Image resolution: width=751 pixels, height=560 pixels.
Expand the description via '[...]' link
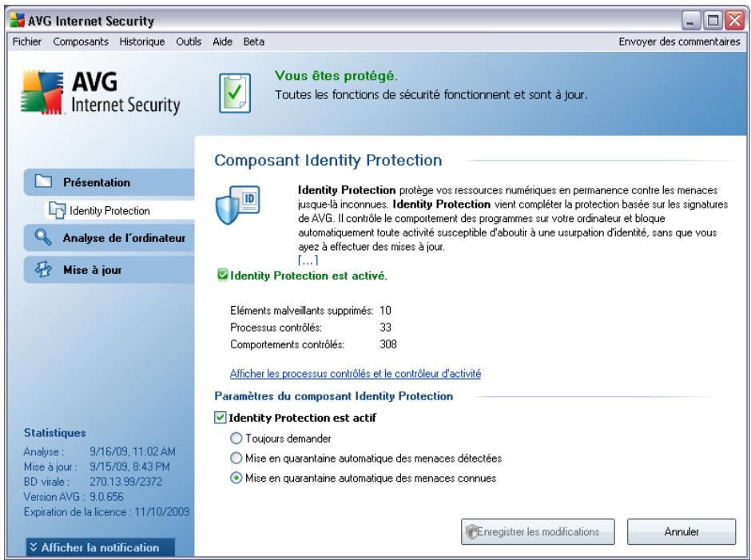click(x=308, y=260)
